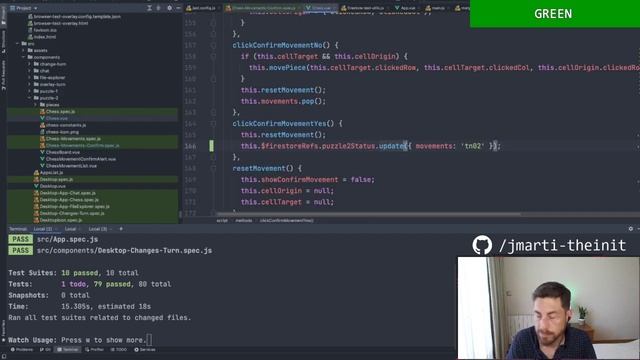
Task: Select the middle Local terminal tab
Action: (x=72, y=229)
